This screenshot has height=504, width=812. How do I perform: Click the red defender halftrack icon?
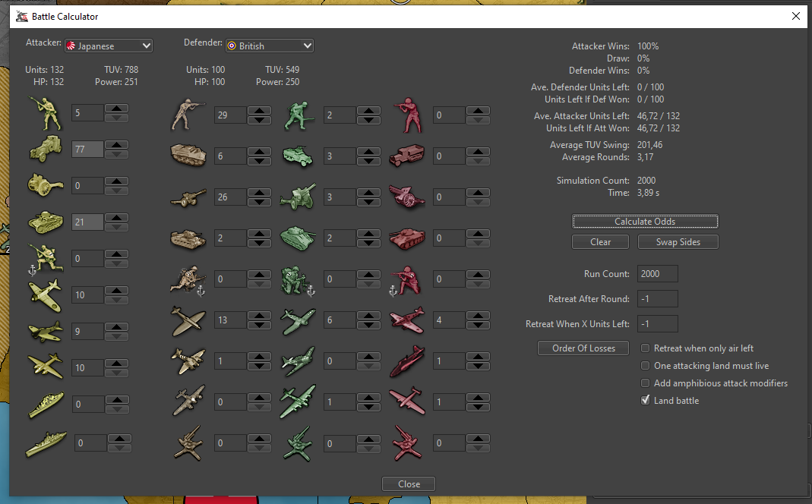click(408, 156)
